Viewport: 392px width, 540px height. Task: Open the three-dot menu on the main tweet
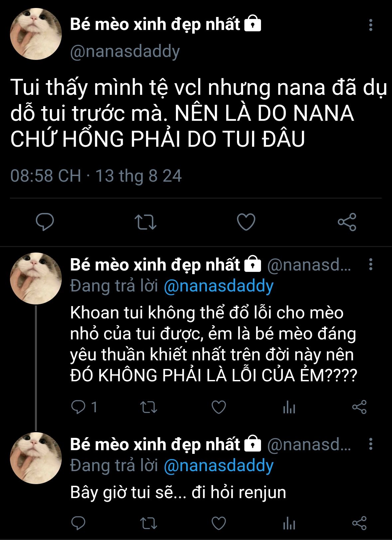click(370, 25)
